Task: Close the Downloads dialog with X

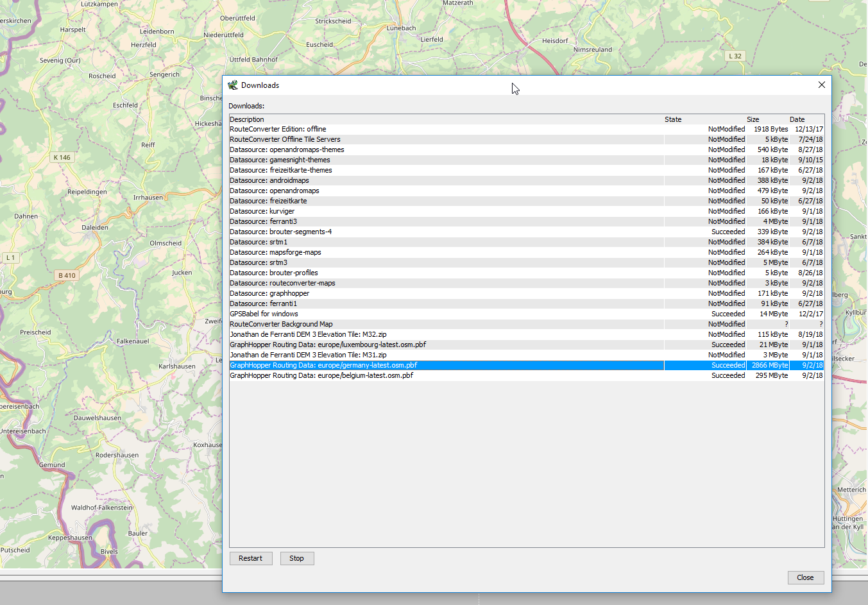Action: (x=821, y=85)
